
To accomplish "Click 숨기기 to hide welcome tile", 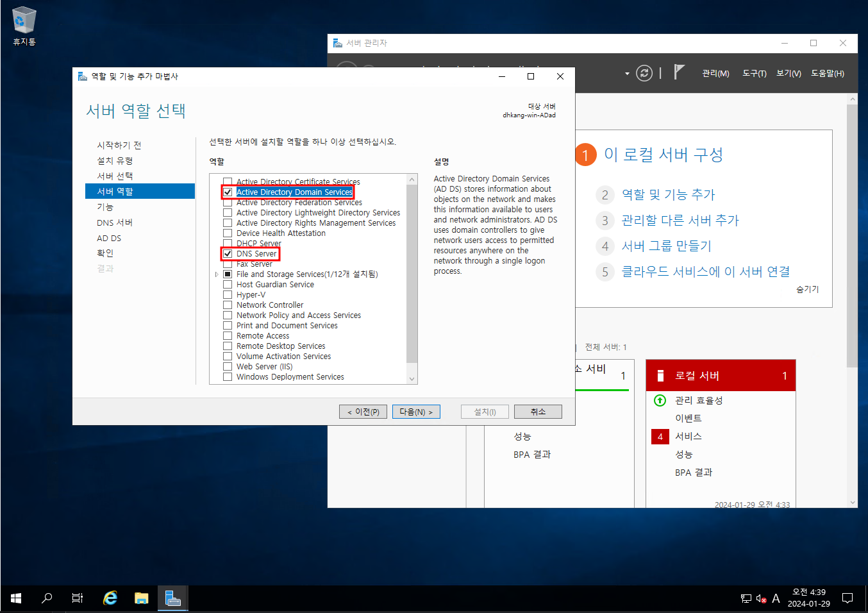I will tap(808, 289).
